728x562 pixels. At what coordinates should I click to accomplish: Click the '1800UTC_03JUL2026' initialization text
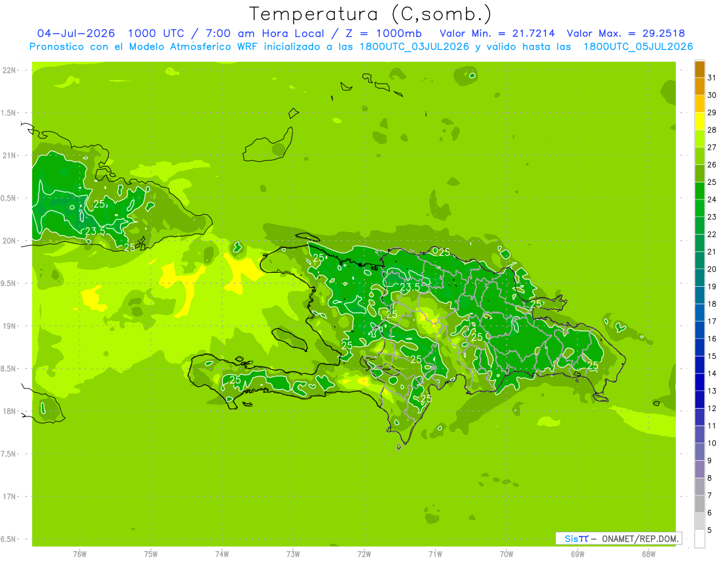(414, 47)
